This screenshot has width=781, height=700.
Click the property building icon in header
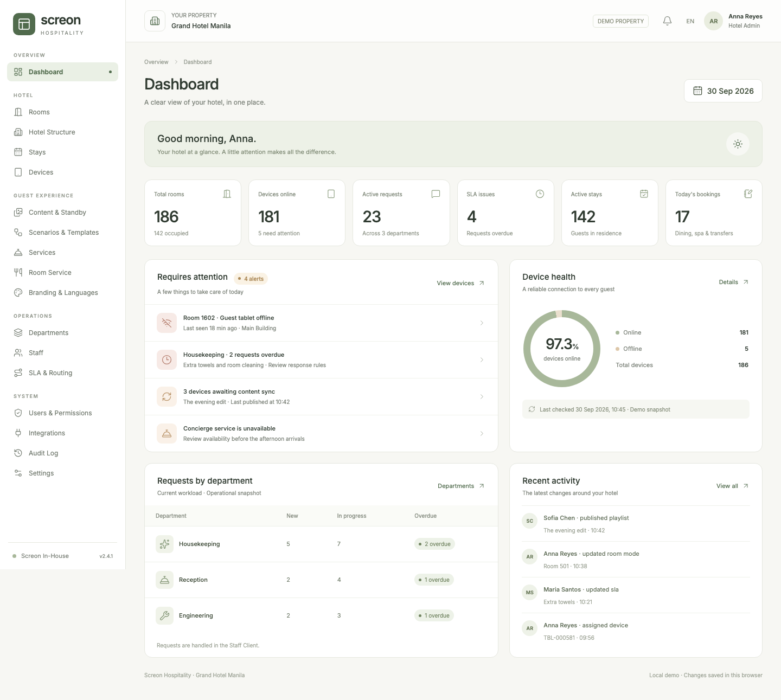(155, 21)
